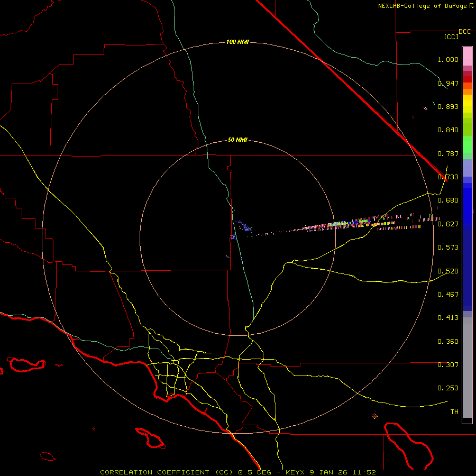
Task: Click the 0.680 scale value
Action: pos(448,200)
